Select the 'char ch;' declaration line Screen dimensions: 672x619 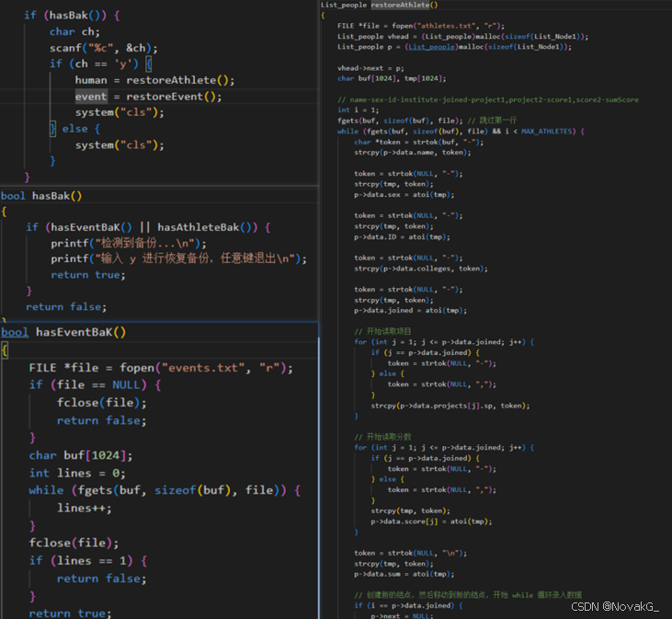click(x=74, y=31)
